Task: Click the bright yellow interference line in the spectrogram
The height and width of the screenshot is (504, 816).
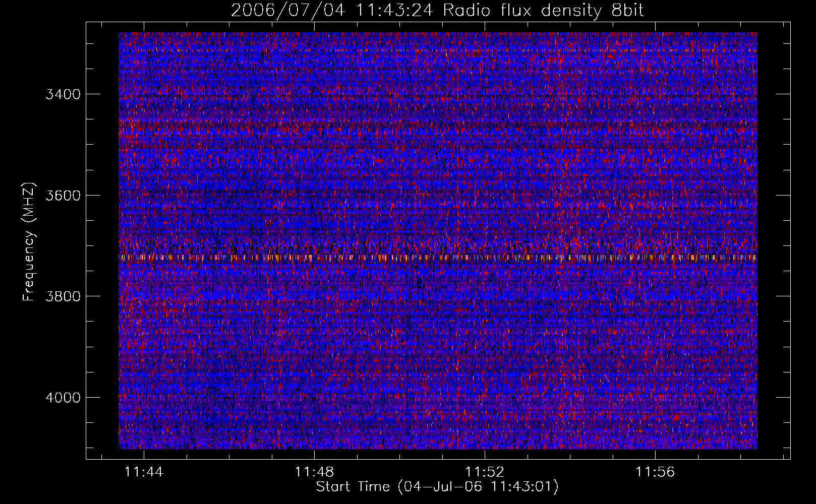Action: (x=438, y=257)
